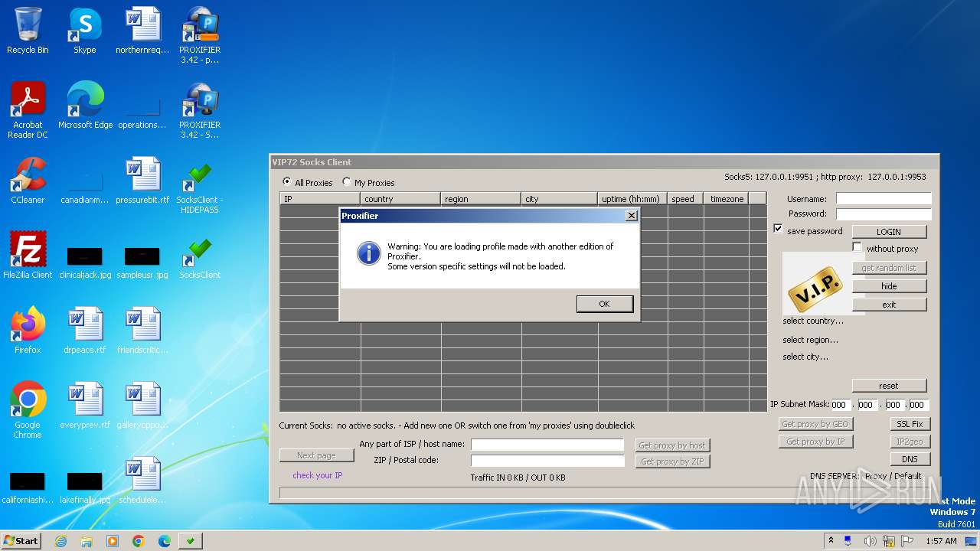Select the All Proxies radio button
The image size is (980, 551).
287,182
